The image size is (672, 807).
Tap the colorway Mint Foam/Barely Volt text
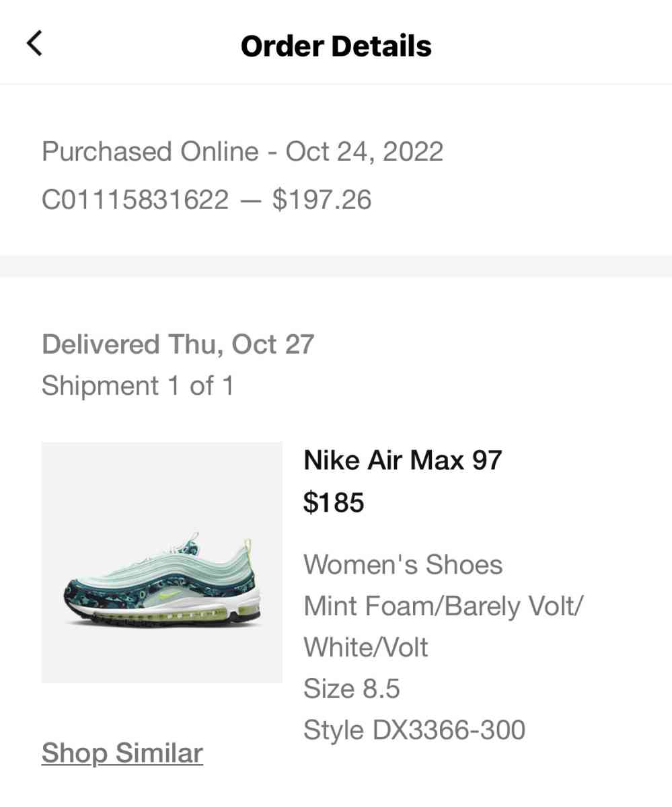click(x=443, y=605)
